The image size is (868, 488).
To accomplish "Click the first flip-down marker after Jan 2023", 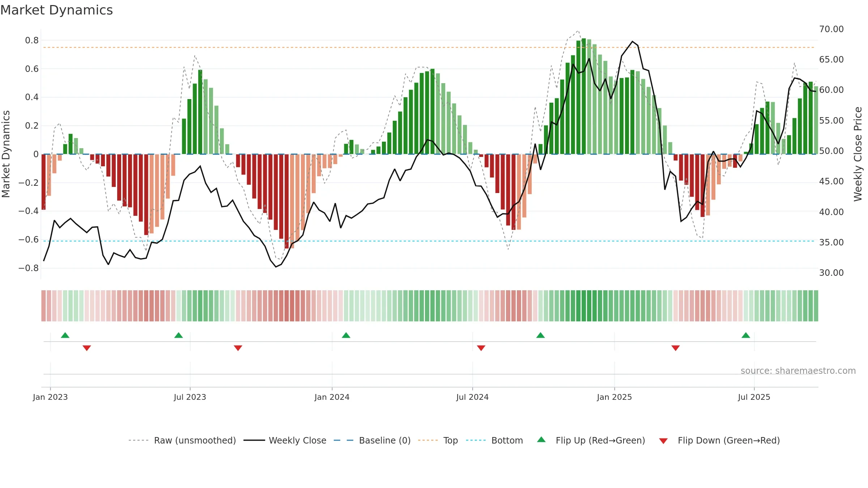I will point(87,348).
